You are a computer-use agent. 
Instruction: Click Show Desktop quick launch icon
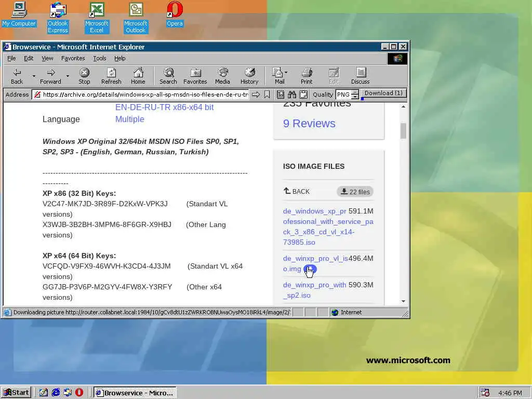click(44, 393)
